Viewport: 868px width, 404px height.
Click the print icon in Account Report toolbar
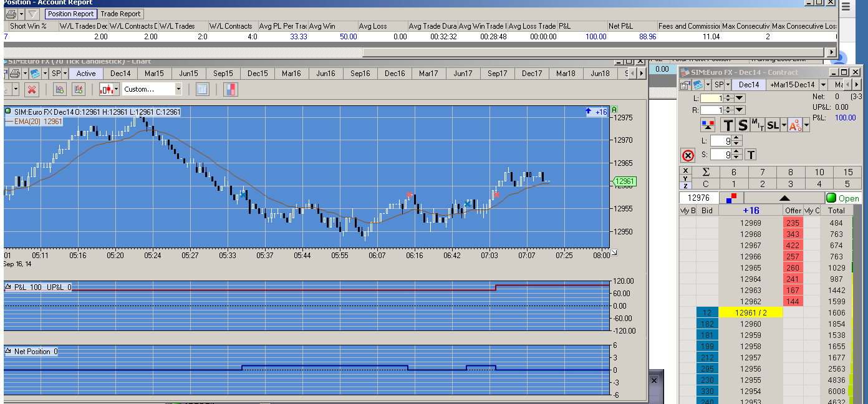(10, 14)
